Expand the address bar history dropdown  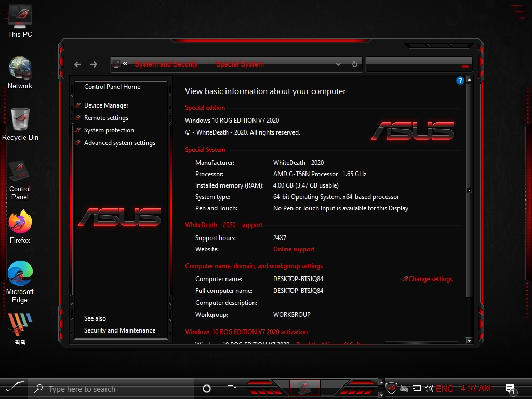point(338,64)
